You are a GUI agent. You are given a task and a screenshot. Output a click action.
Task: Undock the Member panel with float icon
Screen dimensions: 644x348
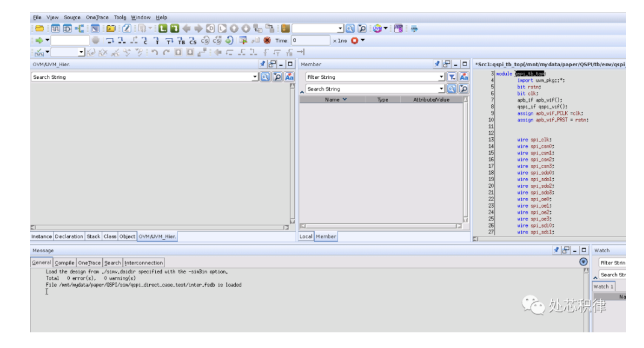[x=447, y=64]
